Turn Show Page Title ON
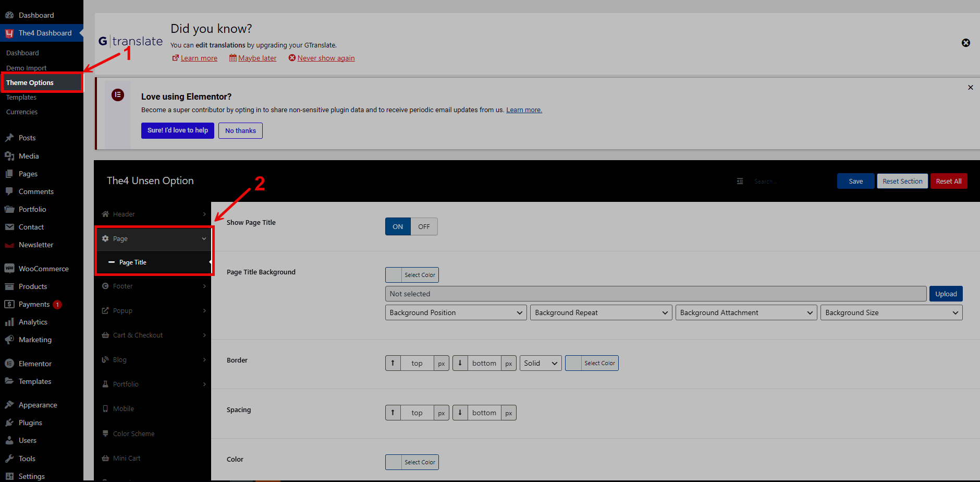Viewport: 980px width, 482px height. point(398,226)
